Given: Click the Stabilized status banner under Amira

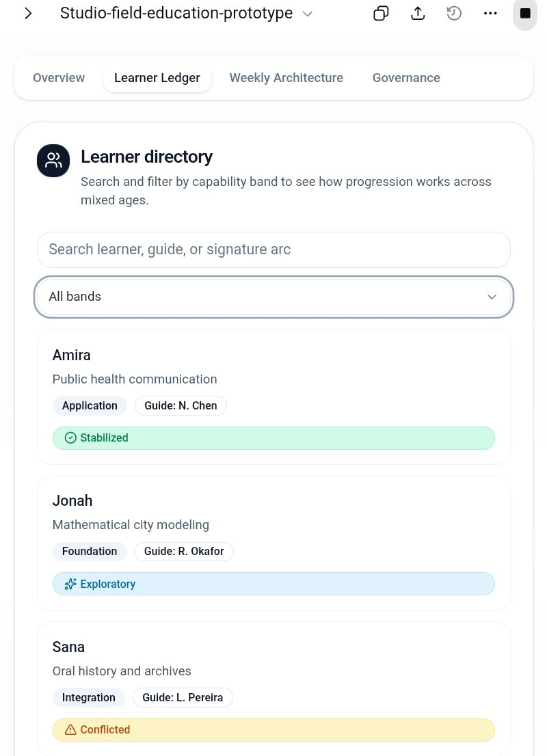Looking at the screenshot, I should tap(273, 437).
